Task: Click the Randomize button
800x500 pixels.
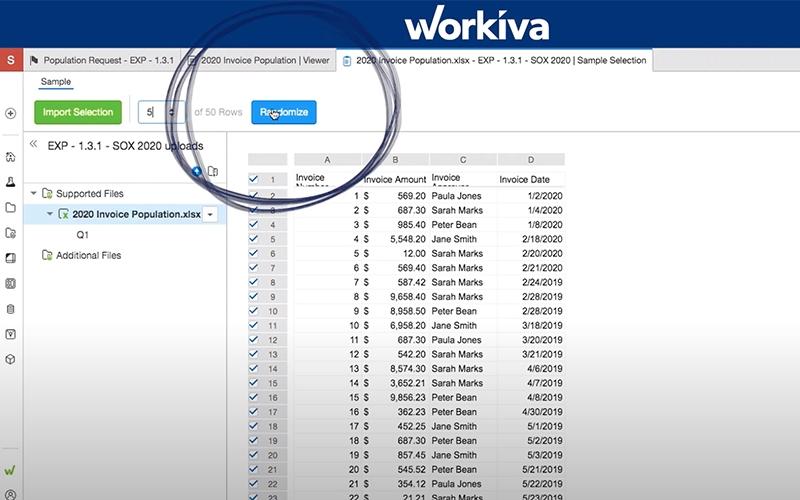Action: coord(284,112)
